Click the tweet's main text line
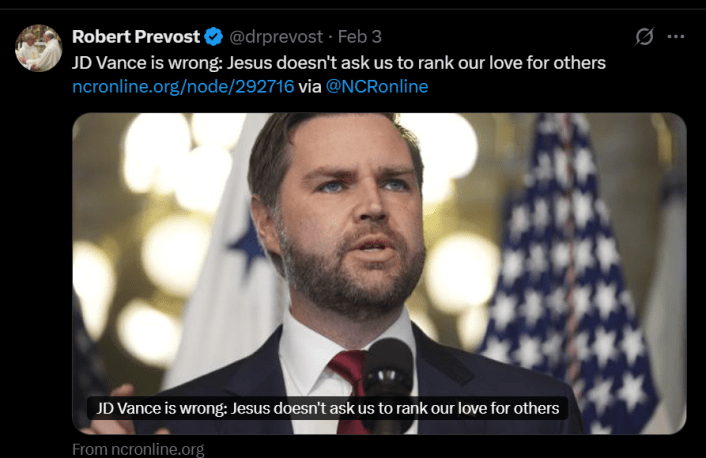This screenshot has height=458, width=706. pyautogui.click(x=339, y=62)
